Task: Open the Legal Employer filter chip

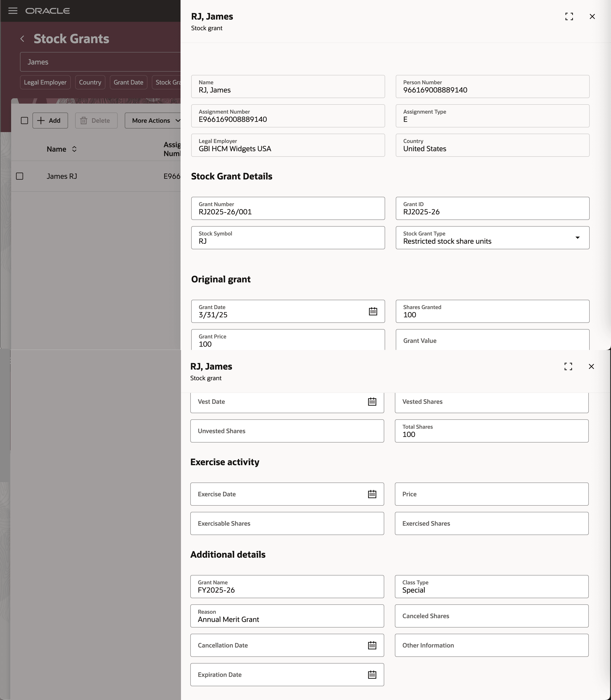Action: (x=45, y=82)
